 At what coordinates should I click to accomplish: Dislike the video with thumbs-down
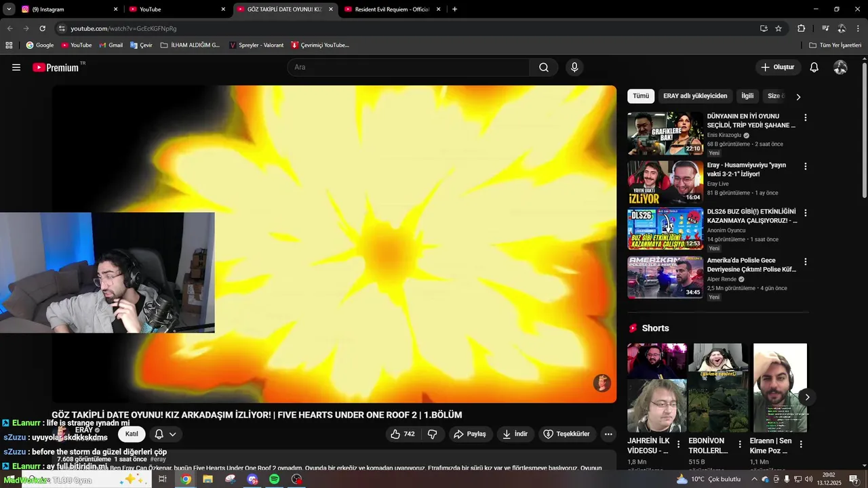(433, 434)
